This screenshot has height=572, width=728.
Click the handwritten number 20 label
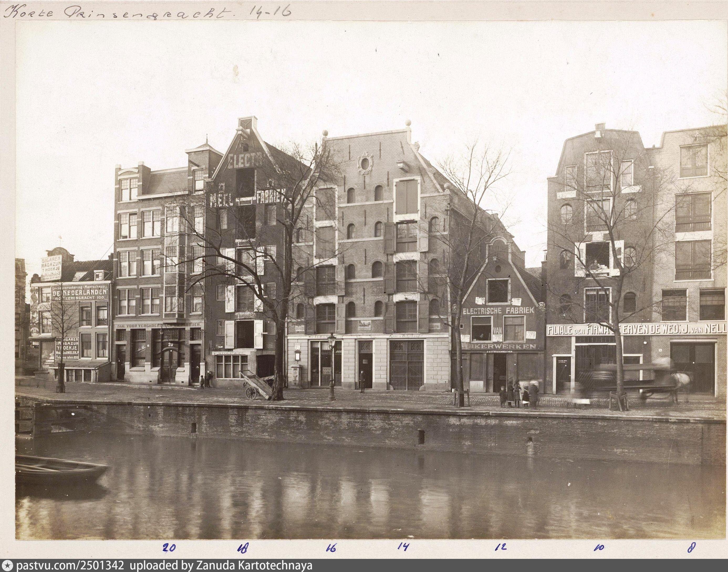point(169,548)
